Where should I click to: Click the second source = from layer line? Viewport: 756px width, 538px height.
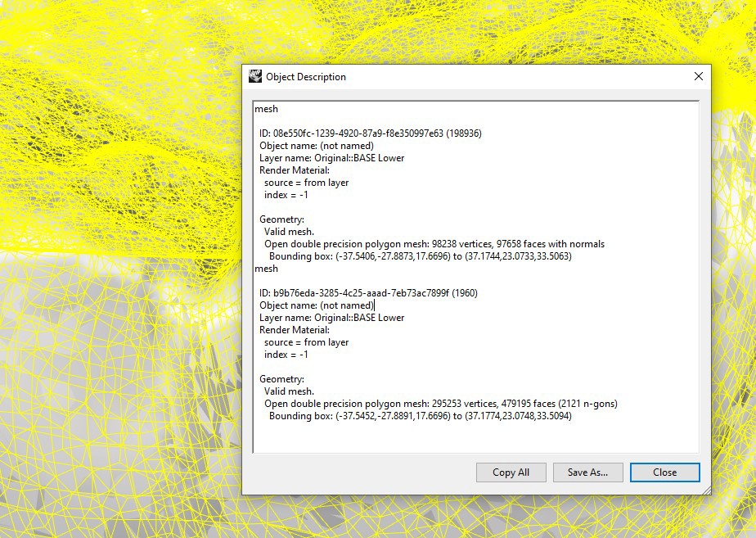click(x=306, y=342)
